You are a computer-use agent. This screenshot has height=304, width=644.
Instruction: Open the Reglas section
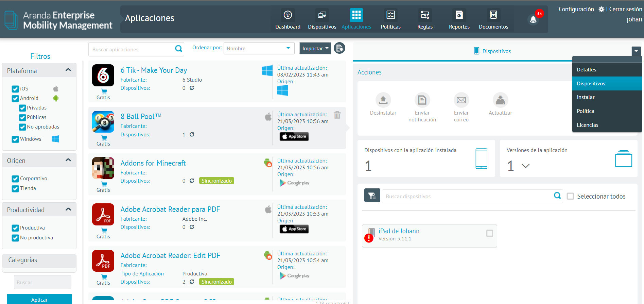pyautogui.click(x=425, y=19)
